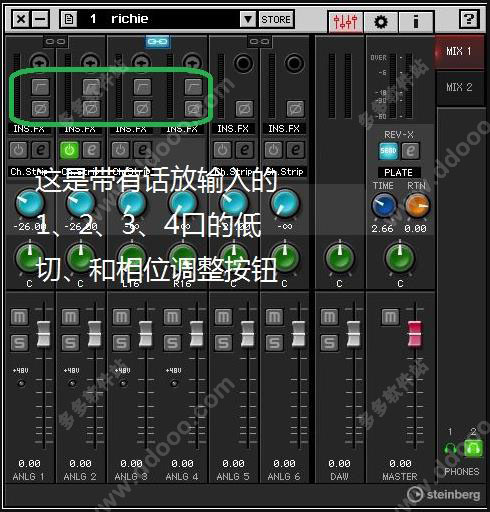Enable high-pass filter on ANLG 2
Viewport: 490px width, 512px height.
click(91, 87)
